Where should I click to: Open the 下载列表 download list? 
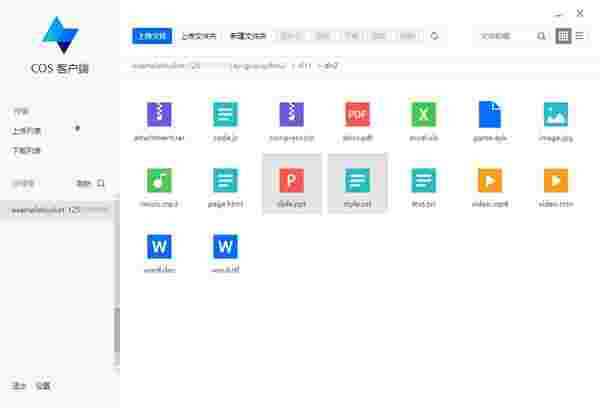(x=26, y=150)
